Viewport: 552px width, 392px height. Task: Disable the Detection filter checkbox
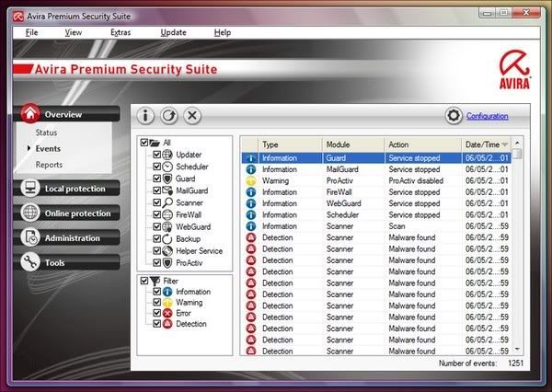pos(157,324)
